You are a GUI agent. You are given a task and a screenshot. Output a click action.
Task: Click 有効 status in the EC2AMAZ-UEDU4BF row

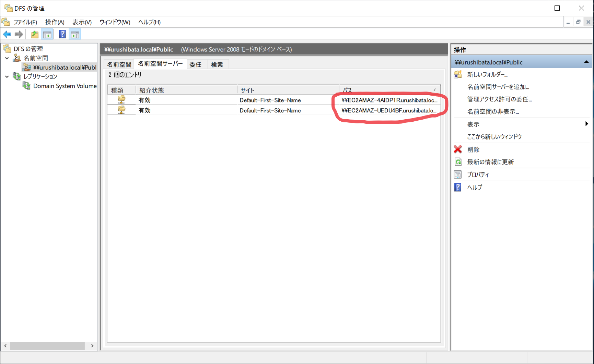click(144, 110)
